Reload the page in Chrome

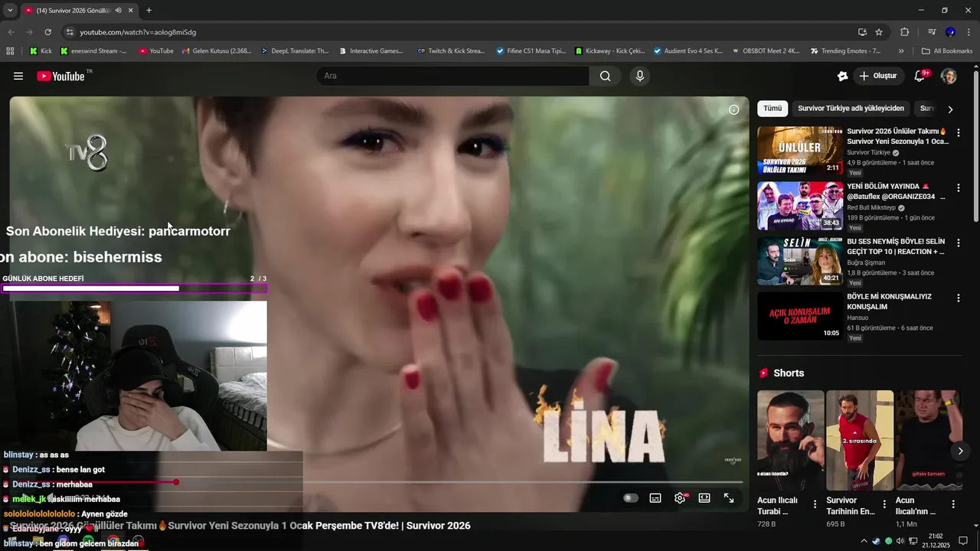point(47,32)
